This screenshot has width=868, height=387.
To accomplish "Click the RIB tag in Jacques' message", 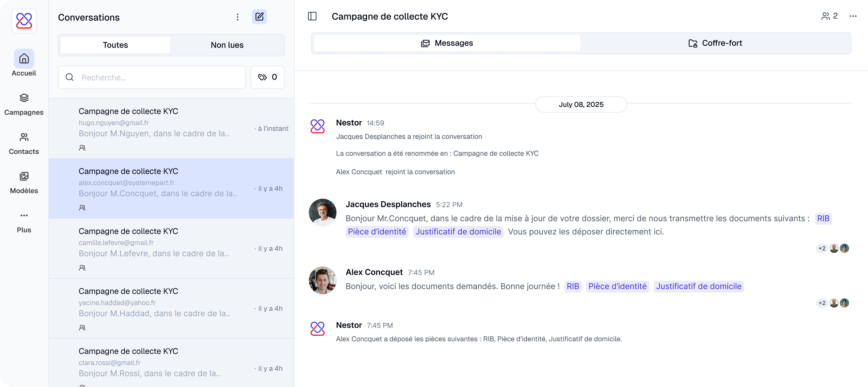I will click(x=823, y=218).
